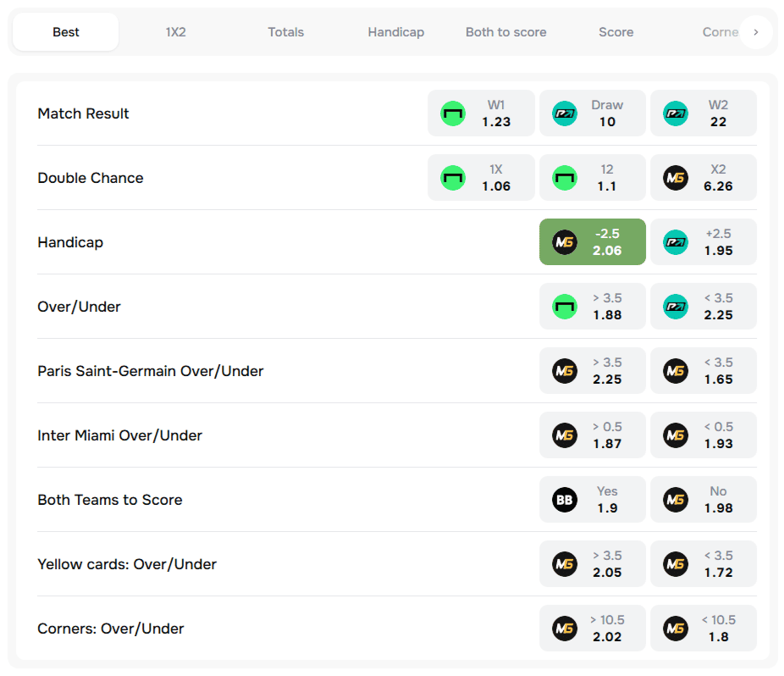Screen dimensions: 784x676
Task: Pick Inter Miami under 0.5 at 1.93
Action: [x=704, y=435]
